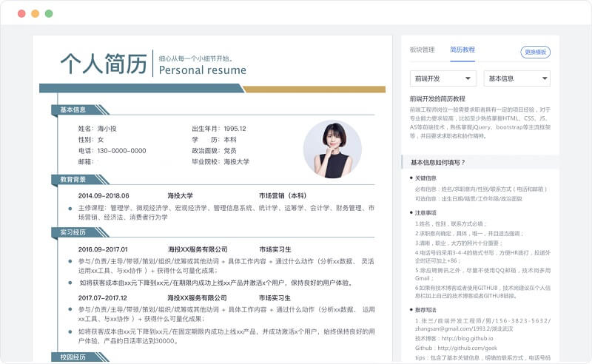The image size is (592, 364).
Task: Click the name field 海小投
Action: point(107,129)
